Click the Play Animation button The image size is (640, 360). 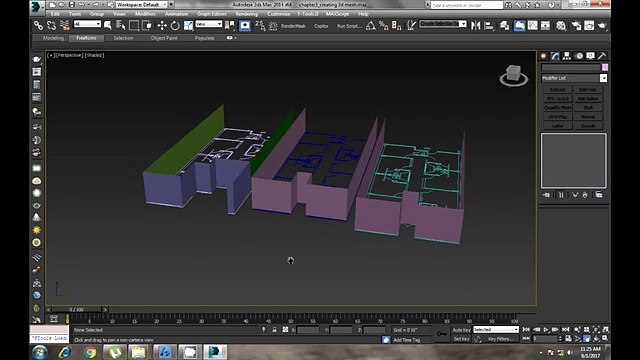(546, 329)
